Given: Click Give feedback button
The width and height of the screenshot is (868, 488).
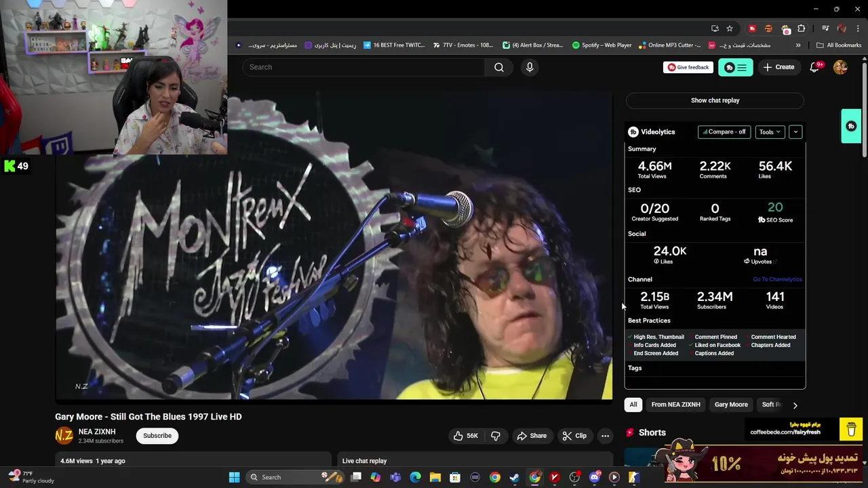Looking at the screenshot, I should click(x=688, y=67).
